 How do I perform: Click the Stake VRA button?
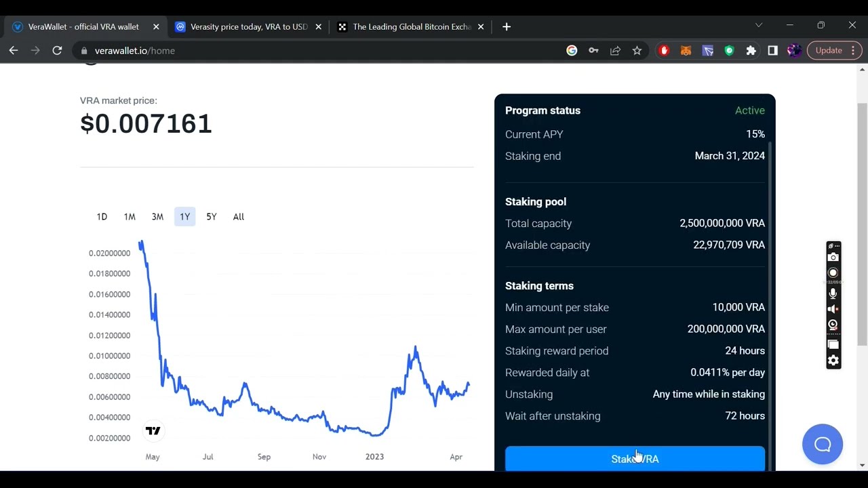(635, 459)
